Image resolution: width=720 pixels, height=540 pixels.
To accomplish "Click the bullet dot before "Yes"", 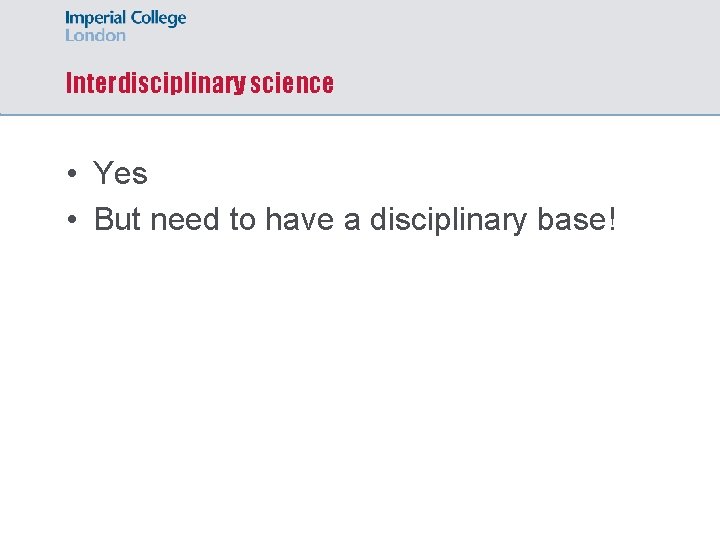I will (73, 175).
